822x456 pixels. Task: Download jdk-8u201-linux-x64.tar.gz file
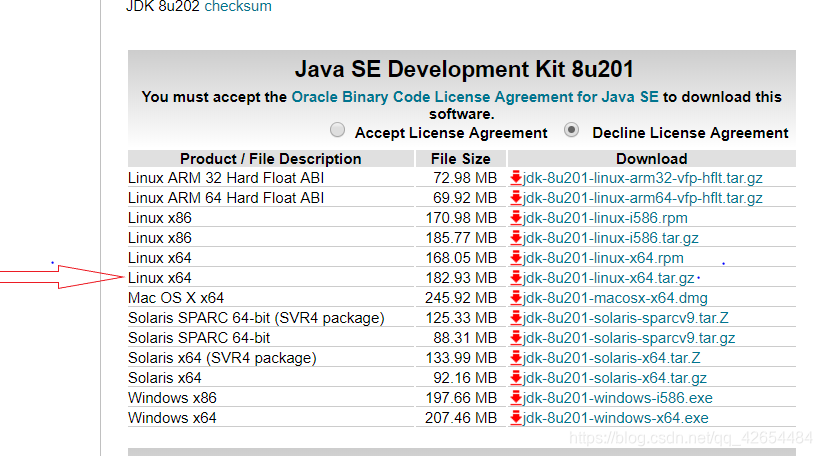(x=609, y=278)
